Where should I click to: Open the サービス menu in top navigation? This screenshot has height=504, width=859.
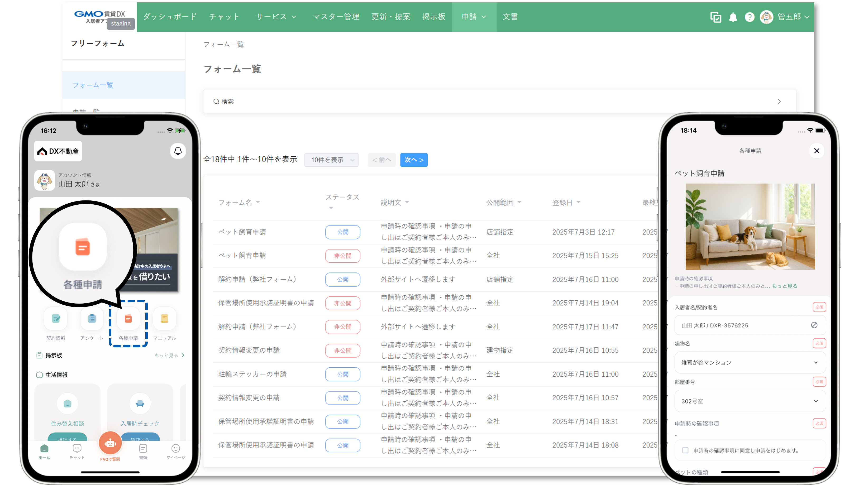(x=276, y=17)
